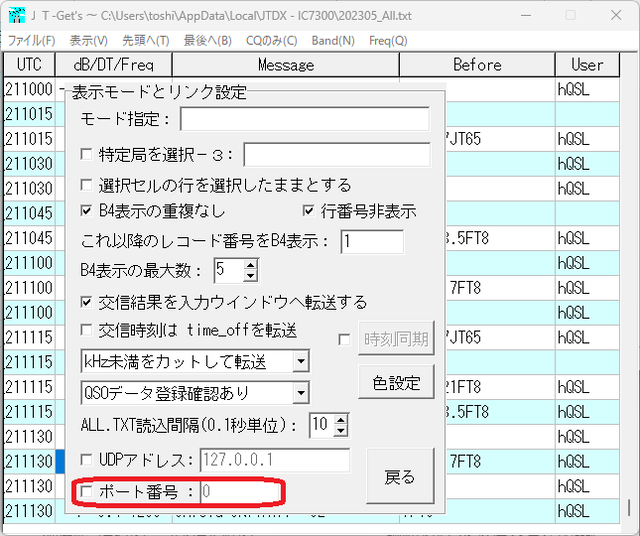The width and height of the screenshot is (640, 536).
Task: Open the CQのみ(C) menu
Action: click(x=272, y=41)
